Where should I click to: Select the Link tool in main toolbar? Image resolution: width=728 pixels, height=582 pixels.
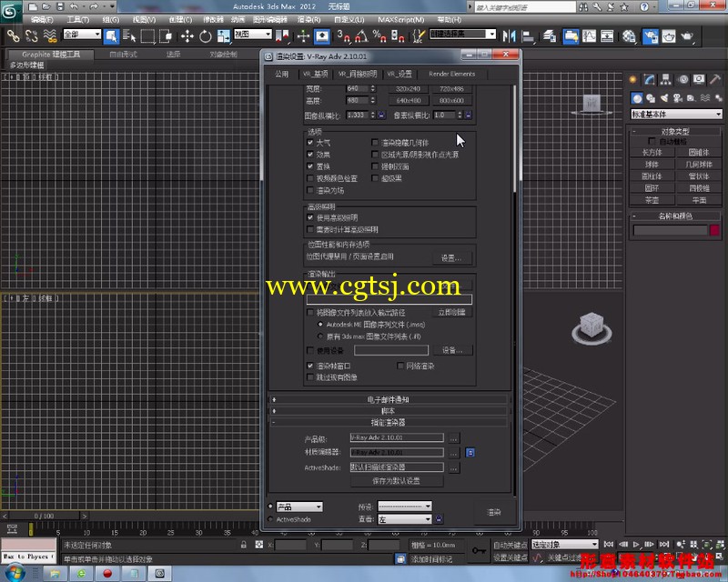pyautogui.click(x=13, y=35)
